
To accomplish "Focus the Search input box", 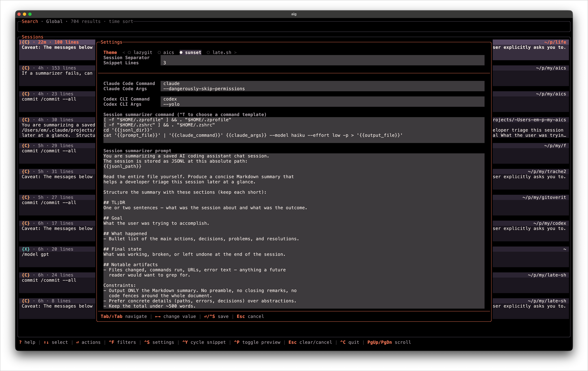I will pos(294,27).
